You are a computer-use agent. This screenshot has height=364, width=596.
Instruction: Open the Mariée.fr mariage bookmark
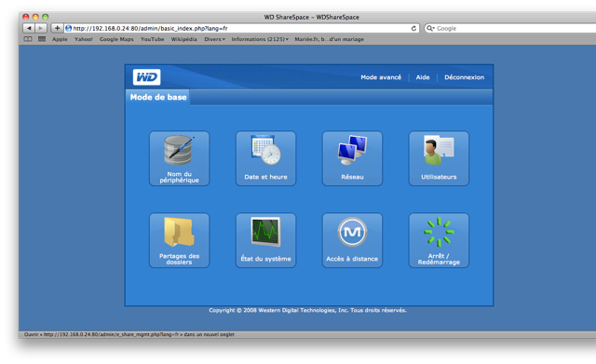click(x=329, y=39)
